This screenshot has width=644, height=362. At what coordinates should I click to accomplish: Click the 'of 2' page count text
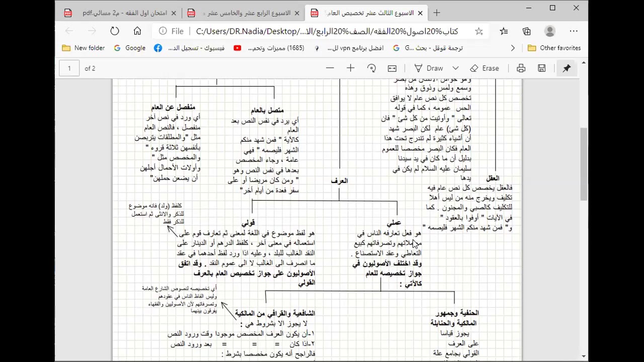pyautogui.click(x=90, y=68)
